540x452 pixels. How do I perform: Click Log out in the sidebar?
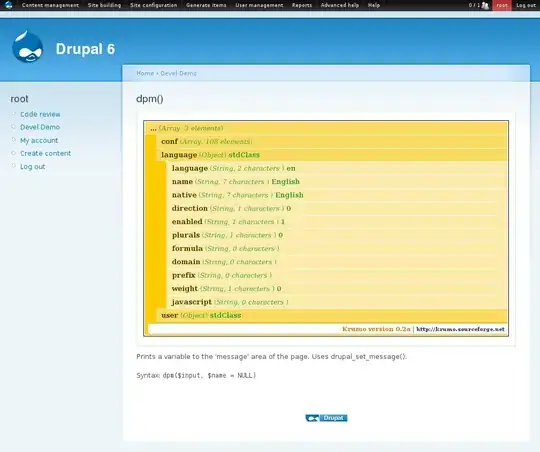32,167
